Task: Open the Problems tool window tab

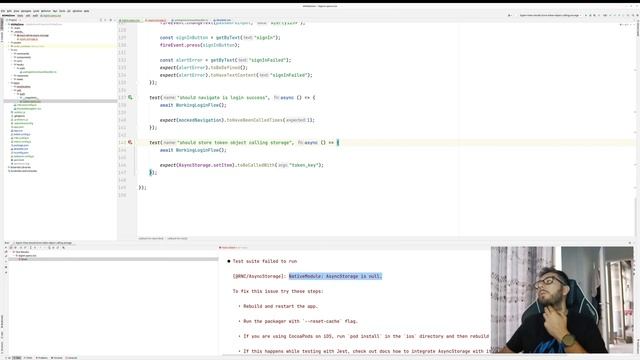Action: (42, 358)
